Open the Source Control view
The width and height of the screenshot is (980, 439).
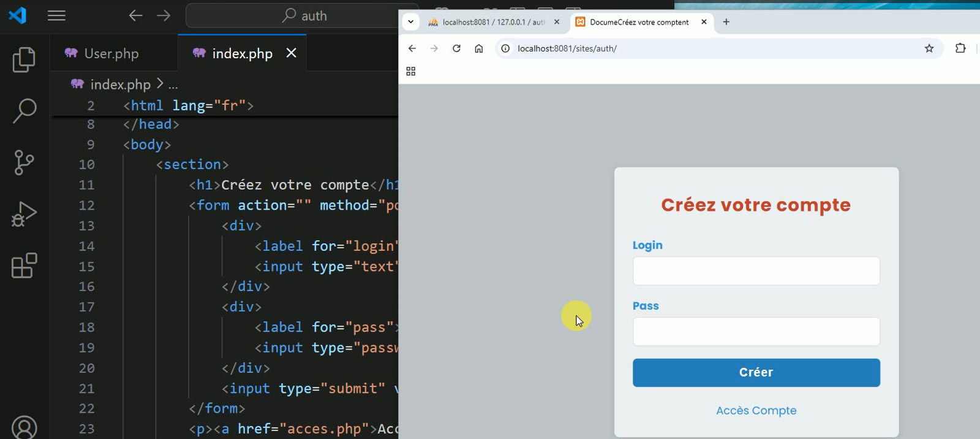point(24,162)
